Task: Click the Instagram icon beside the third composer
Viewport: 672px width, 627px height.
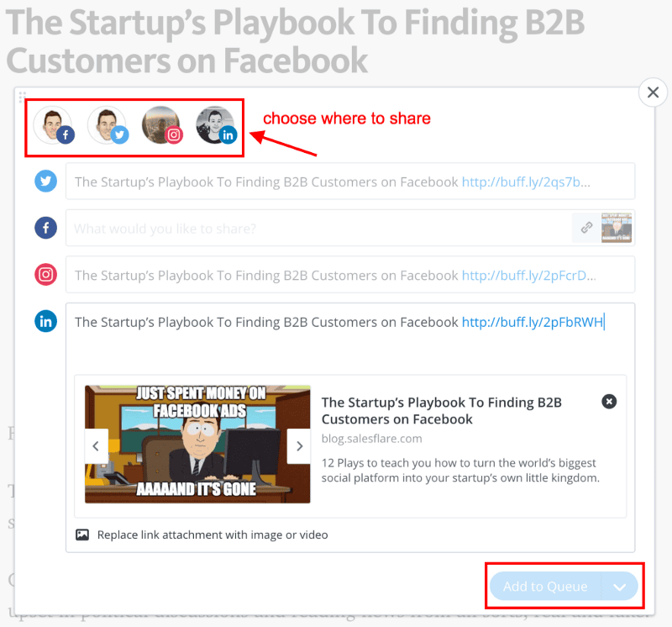Action: 46,275
